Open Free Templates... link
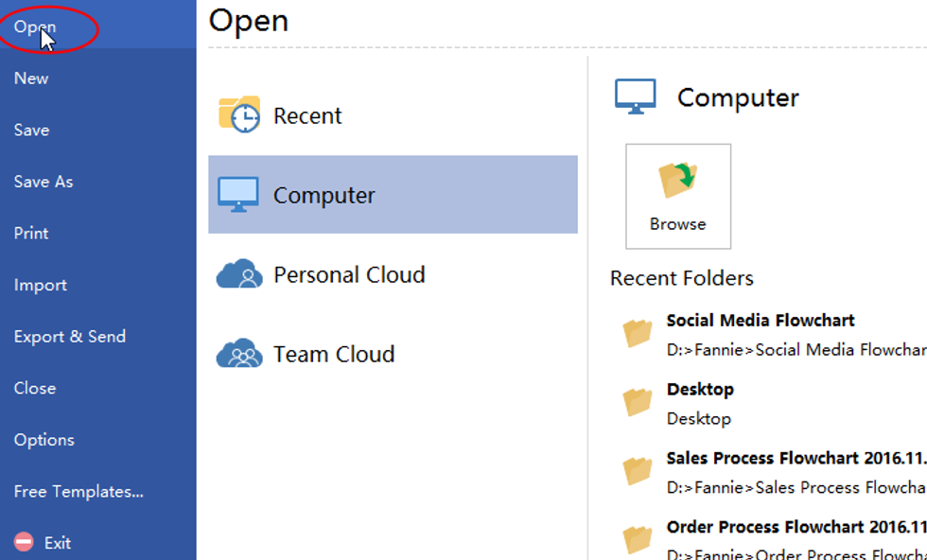Image resolution: width=927 pixels, height=560 pixels. 79,492
